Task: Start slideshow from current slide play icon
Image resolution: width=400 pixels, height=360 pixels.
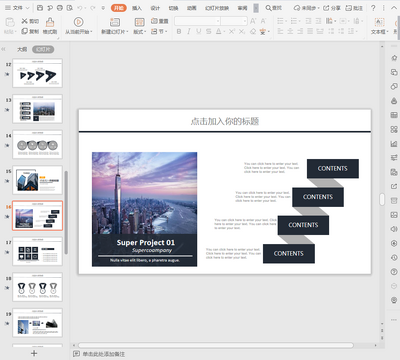Action: [x=78, y=22]
